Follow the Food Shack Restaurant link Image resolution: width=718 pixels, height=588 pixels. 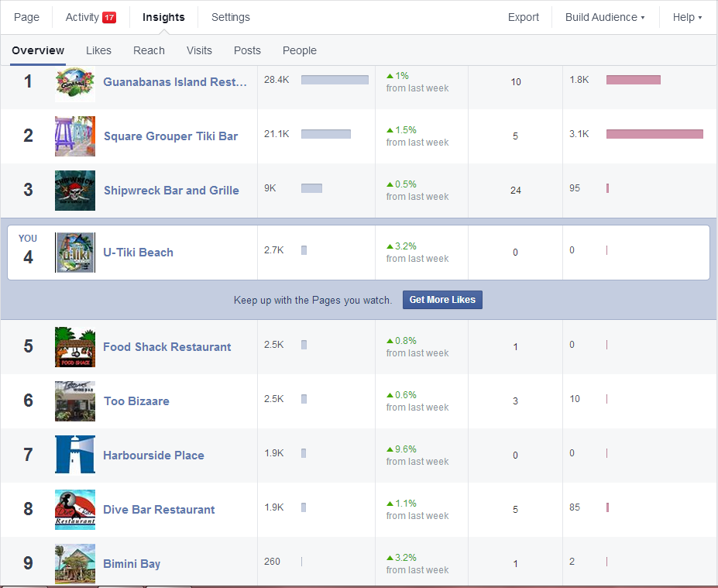[x=167, y=346]
